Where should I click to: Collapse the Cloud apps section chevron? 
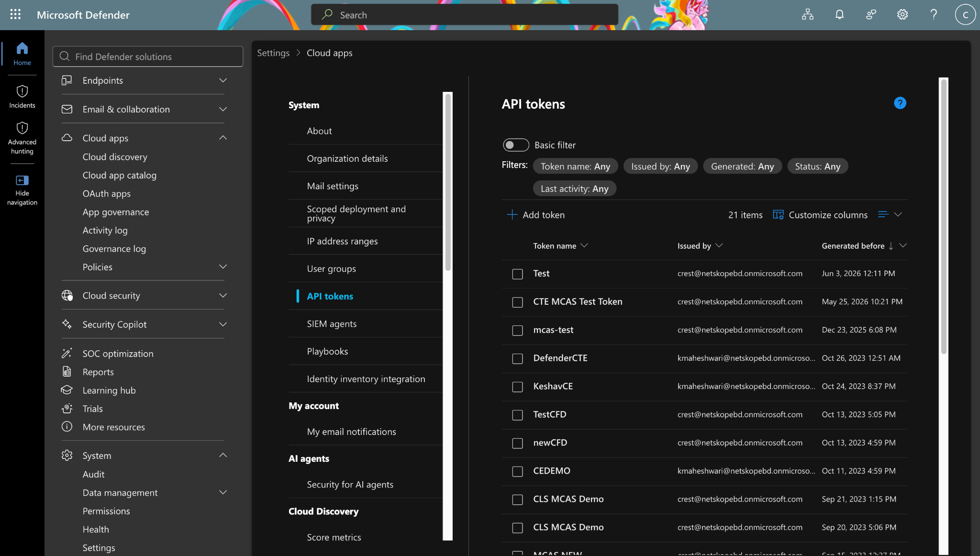(x=223, y=138)
